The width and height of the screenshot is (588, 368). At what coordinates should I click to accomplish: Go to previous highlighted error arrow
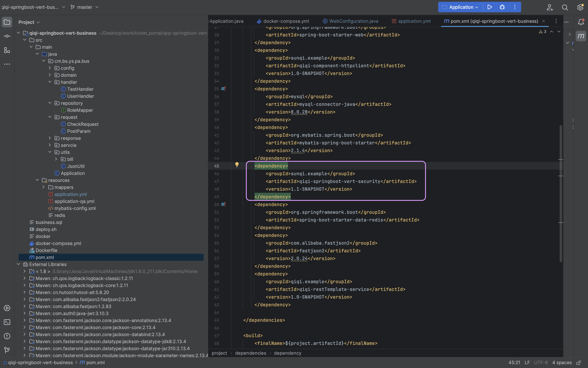[552, 32]
